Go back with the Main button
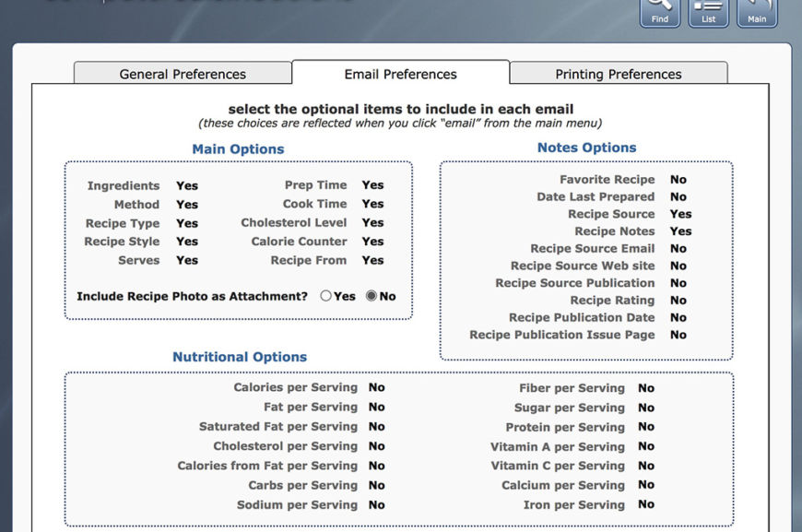The height and width of the screenshot is (532, 802). click(757, 12)
